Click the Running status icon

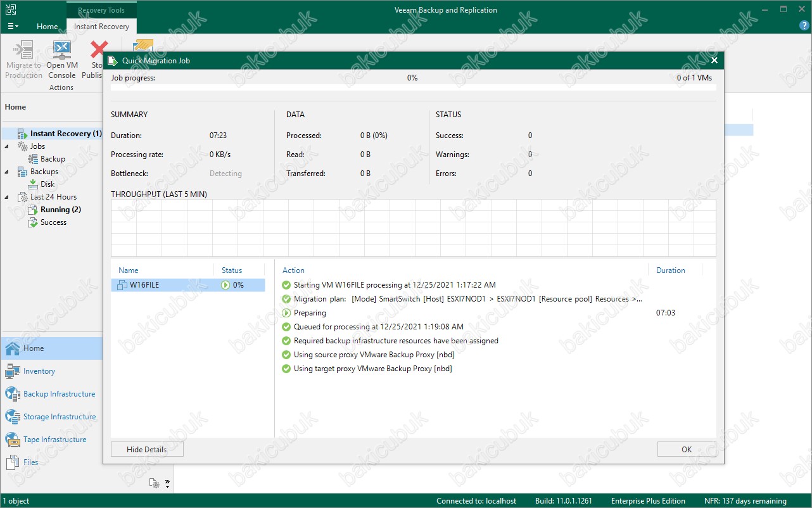tap(33, 210)
